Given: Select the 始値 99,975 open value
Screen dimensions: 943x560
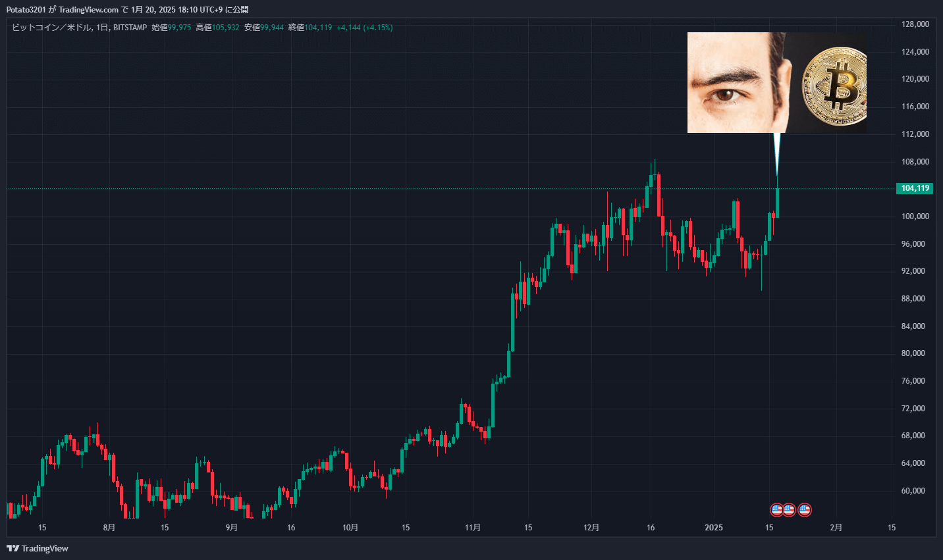Looking at the screenshot, I should point(171,28).
